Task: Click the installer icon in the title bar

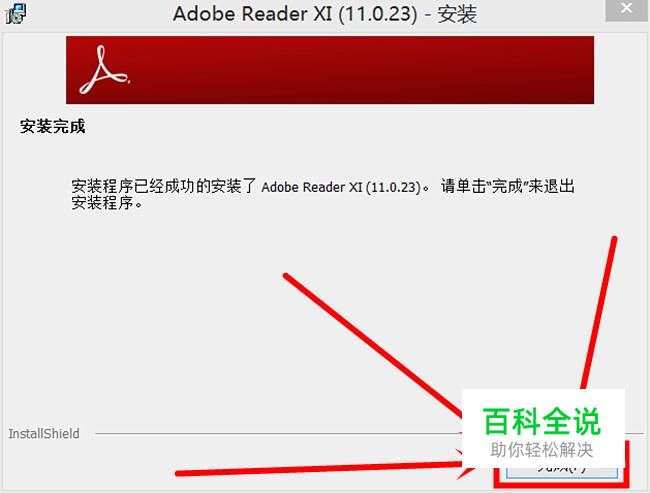Action: click(16, 13)
